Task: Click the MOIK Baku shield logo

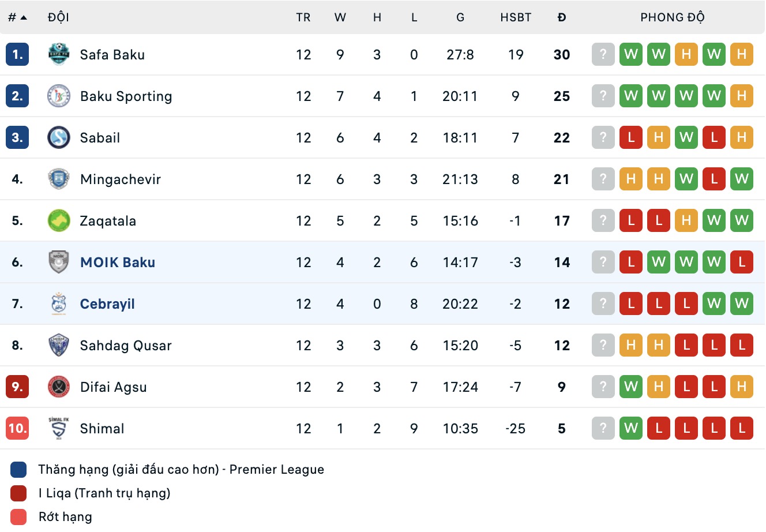Action: pos(58,263)
